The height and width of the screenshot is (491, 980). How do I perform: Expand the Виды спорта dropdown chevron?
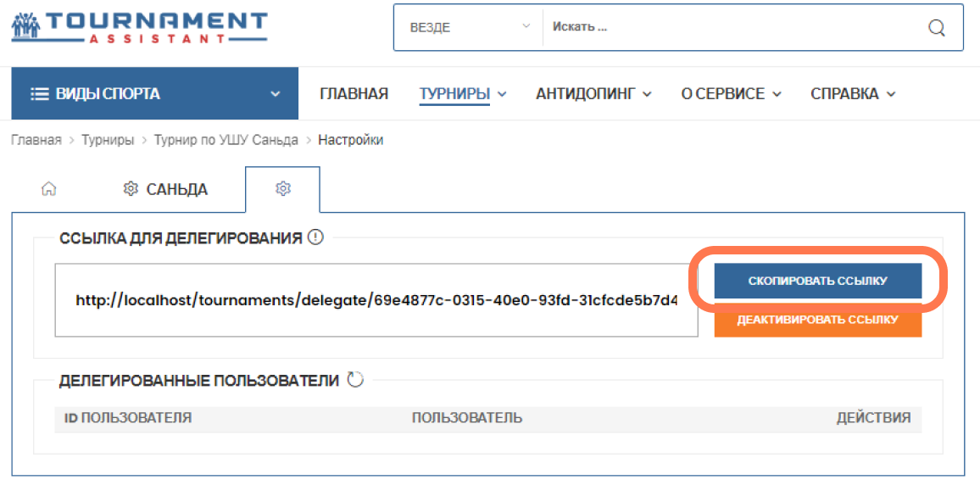(275, 94)
